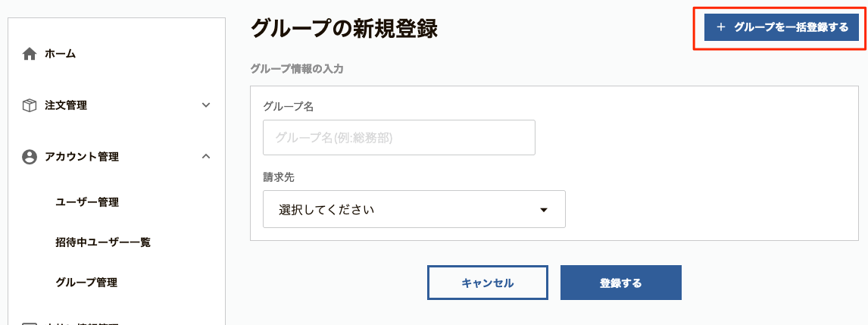Click the アカウント管理 person icon
868x325 pixels.
[30, 157]
